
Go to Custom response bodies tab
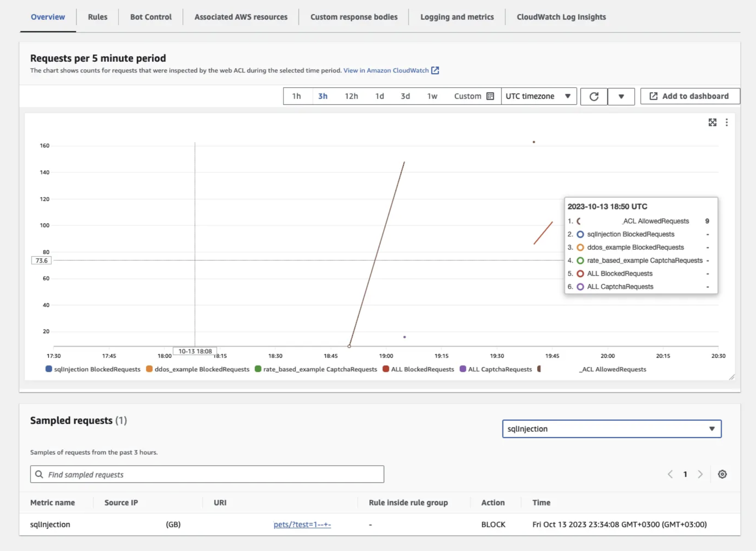tap(354, 17)
